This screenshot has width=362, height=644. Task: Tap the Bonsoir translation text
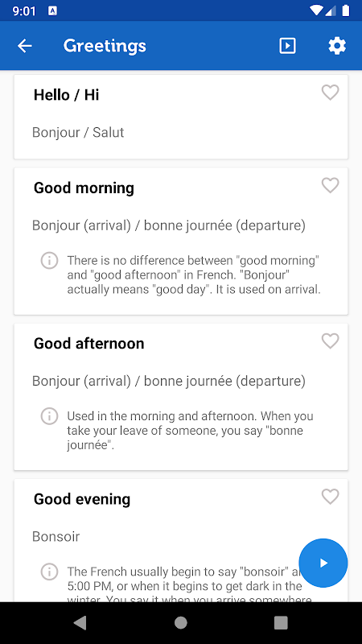[x=56, y=536]
